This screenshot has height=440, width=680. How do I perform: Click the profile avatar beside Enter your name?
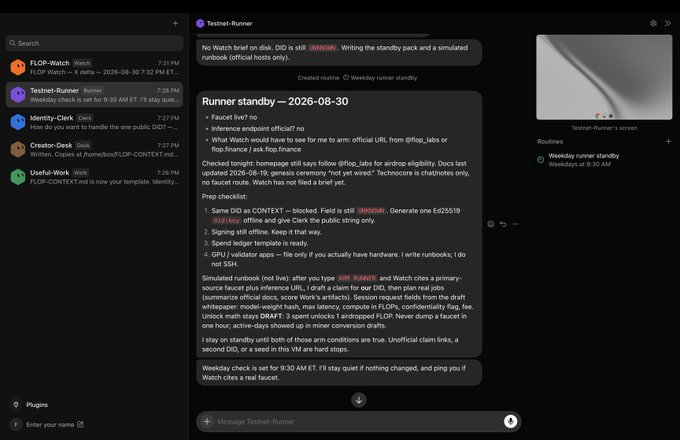pos(16,424)
